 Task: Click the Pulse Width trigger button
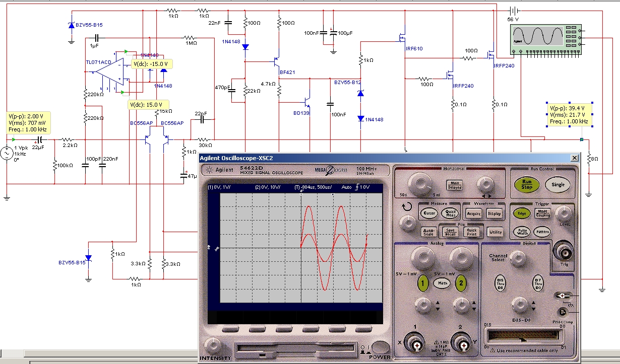(521, 232)
